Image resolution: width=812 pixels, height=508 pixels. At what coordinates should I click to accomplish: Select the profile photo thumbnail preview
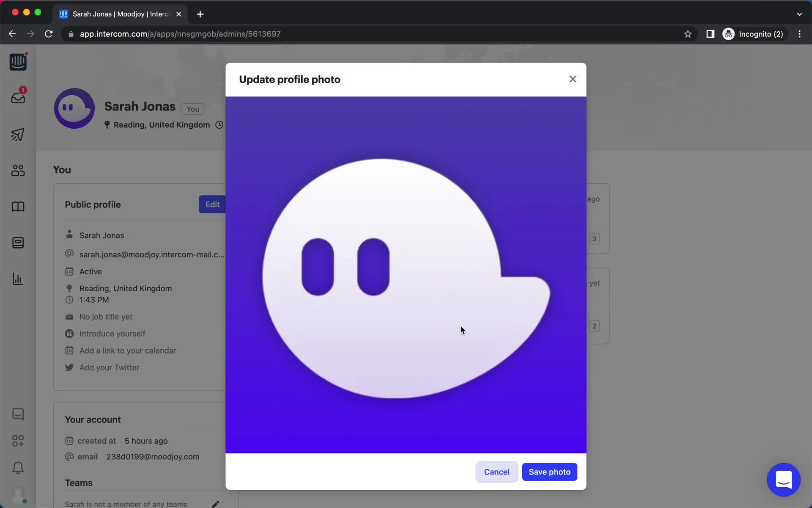74,108
